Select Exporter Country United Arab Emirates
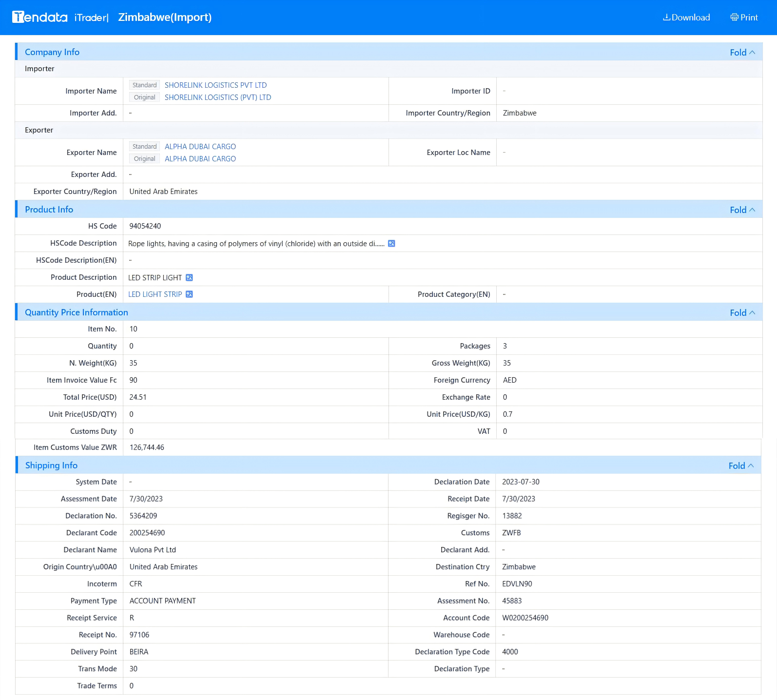Viewport: 777px width, 700px height. click(x=163, y=192)
